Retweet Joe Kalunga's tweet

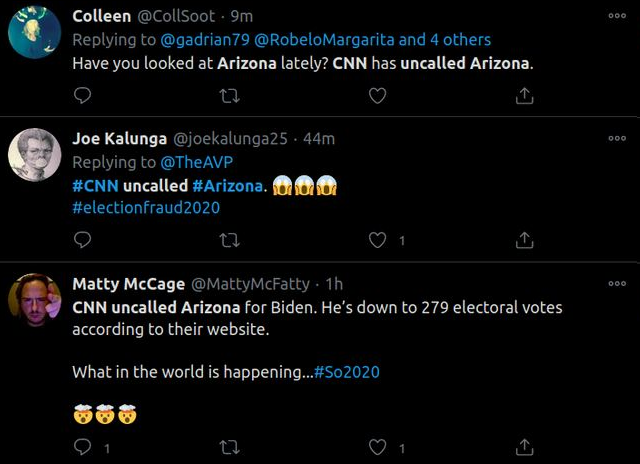point(230,240)
